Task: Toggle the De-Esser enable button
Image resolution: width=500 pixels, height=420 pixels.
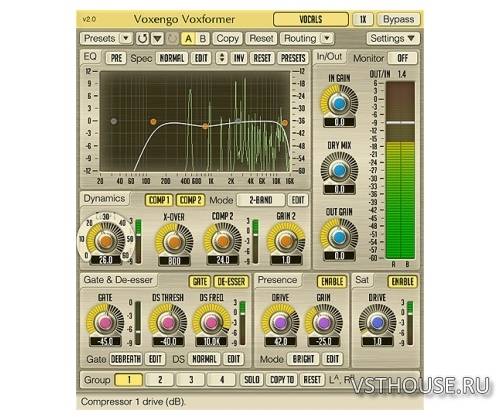Action: pyautogui.click(x=231, y=282)
